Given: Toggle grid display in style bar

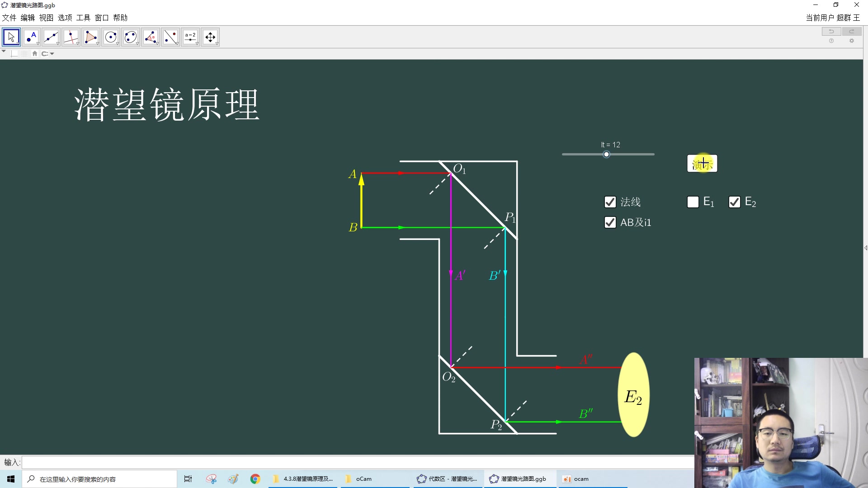Looking at the screenshot, I should (24, 53).
